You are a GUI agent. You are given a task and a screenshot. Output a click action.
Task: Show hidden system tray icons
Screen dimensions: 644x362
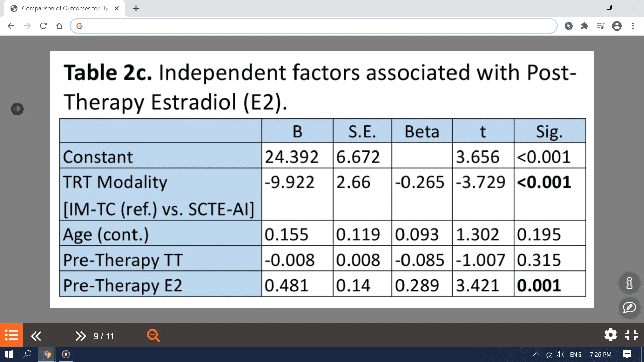pos(536,354)
